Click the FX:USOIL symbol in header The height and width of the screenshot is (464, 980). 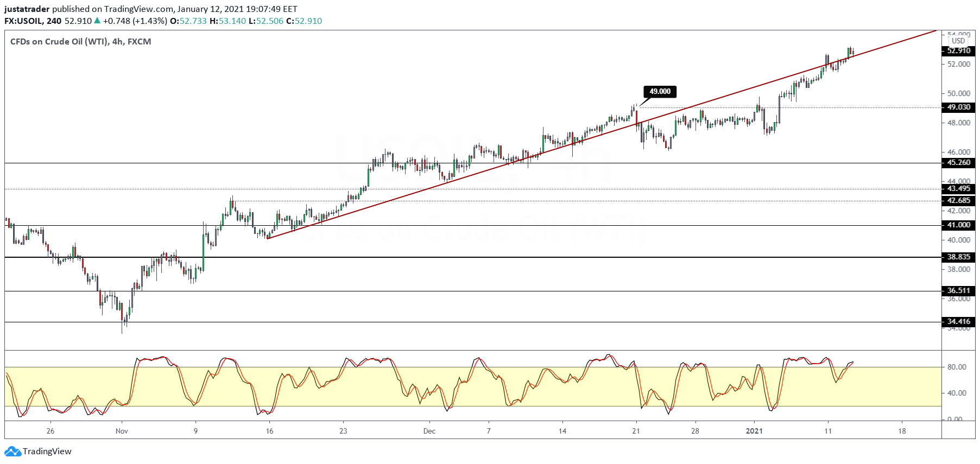pos(23,21)
